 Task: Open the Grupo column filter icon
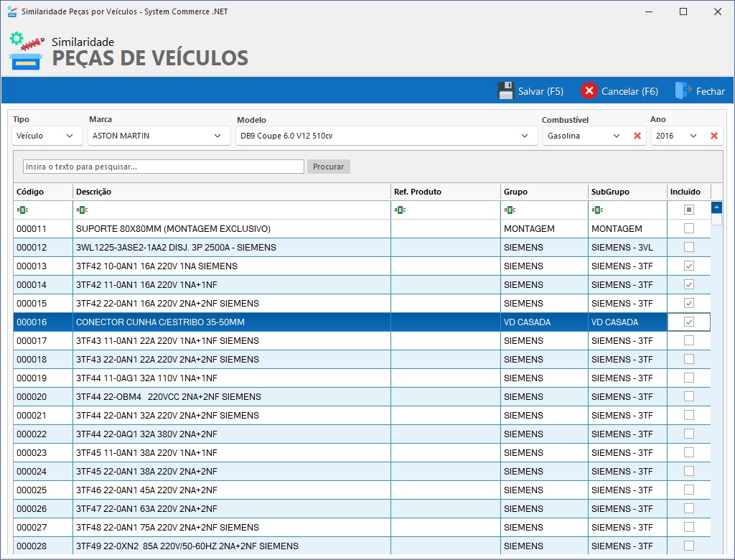[x=510, y=210]
